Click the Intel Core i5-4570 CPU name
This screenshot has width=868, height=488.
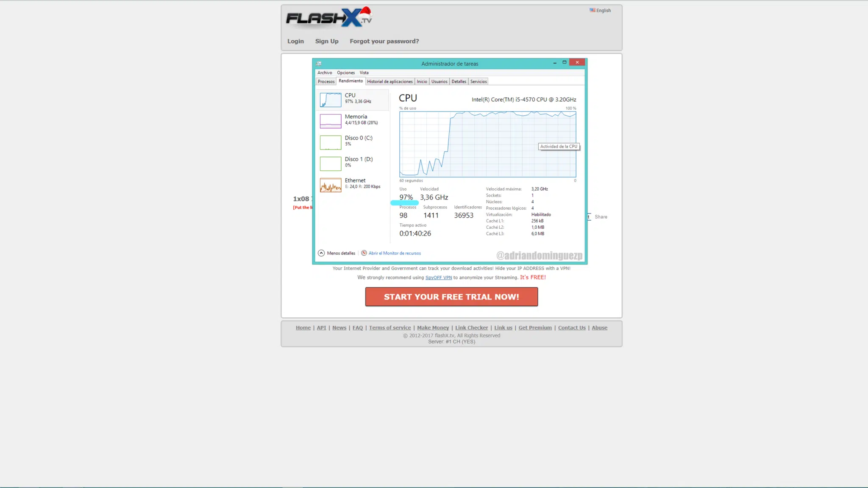coord(524,100)
